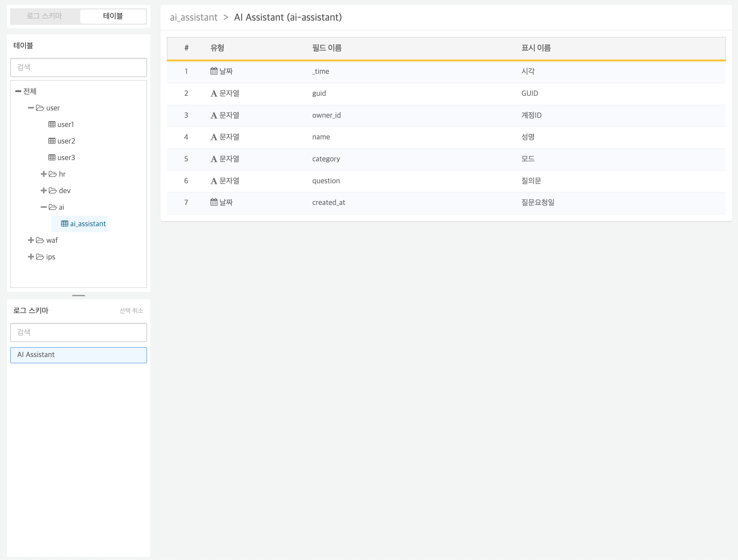Click the created_at field name cell
Image resolution: width=738 pixels, height=560 pixels.
(x=329, y=203)
